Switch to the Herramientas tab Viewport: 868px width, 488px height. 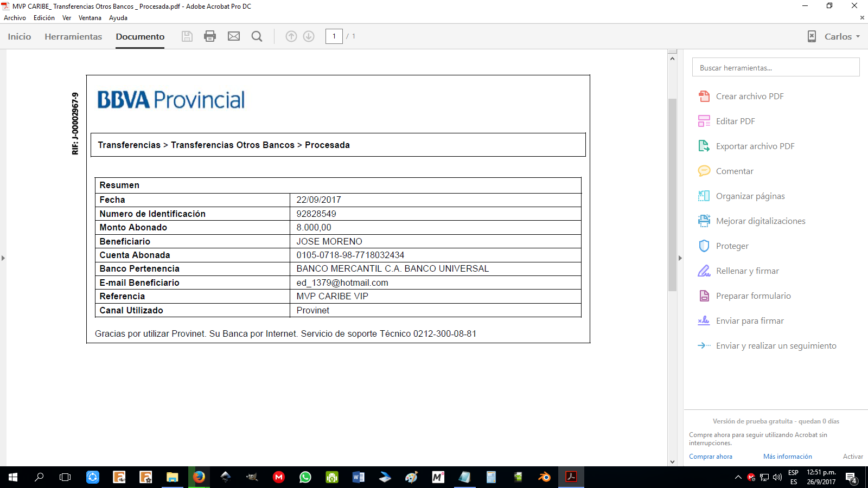pos(73,36)
